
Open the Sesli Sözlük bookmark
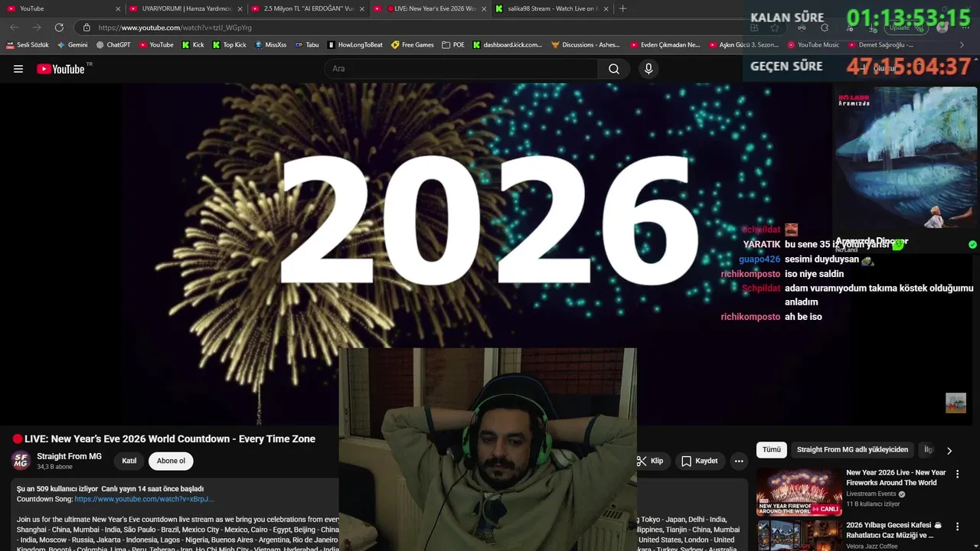(28, 45)
